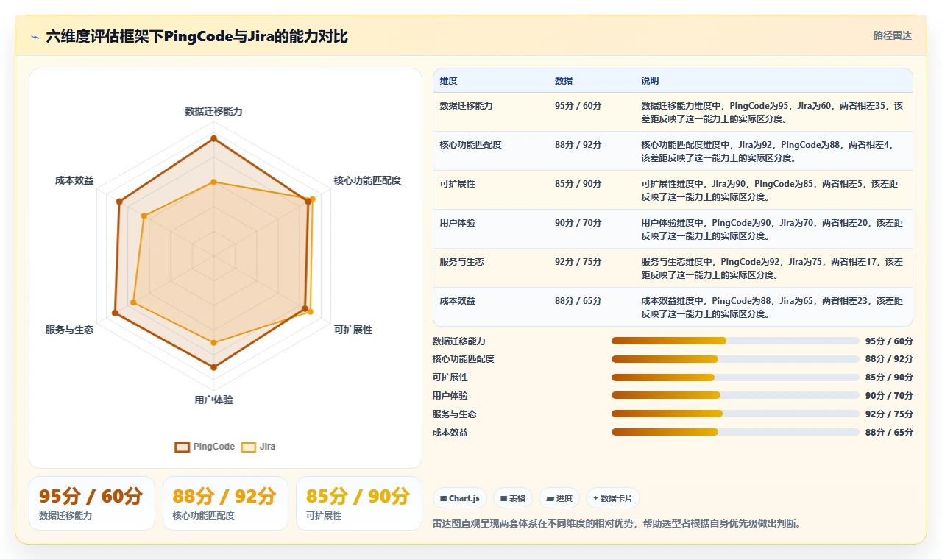Click the footer caption about 雷达图
942x560 pixels.
[617, 523]
